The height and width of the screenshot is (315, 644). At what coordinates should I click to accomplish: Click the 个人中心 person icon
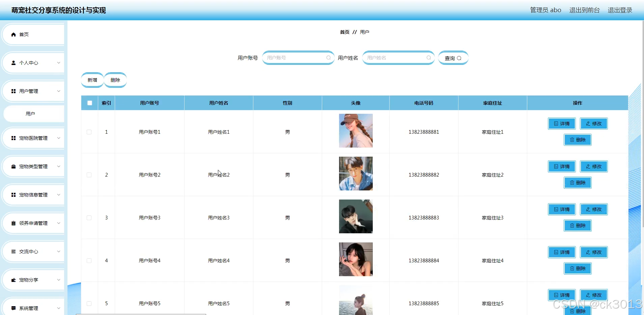(x=13, y=63)
